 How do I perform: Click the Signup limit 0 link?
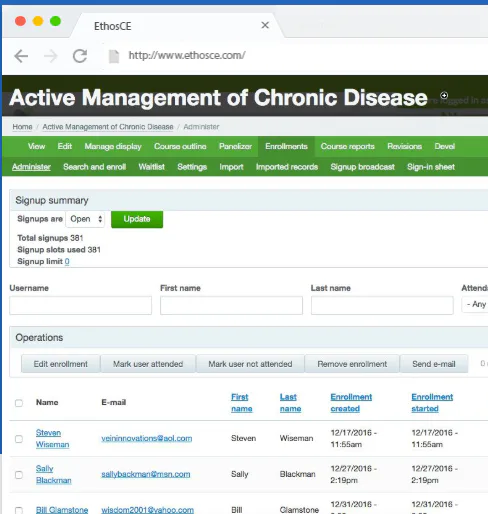click(x=67, y=261)
